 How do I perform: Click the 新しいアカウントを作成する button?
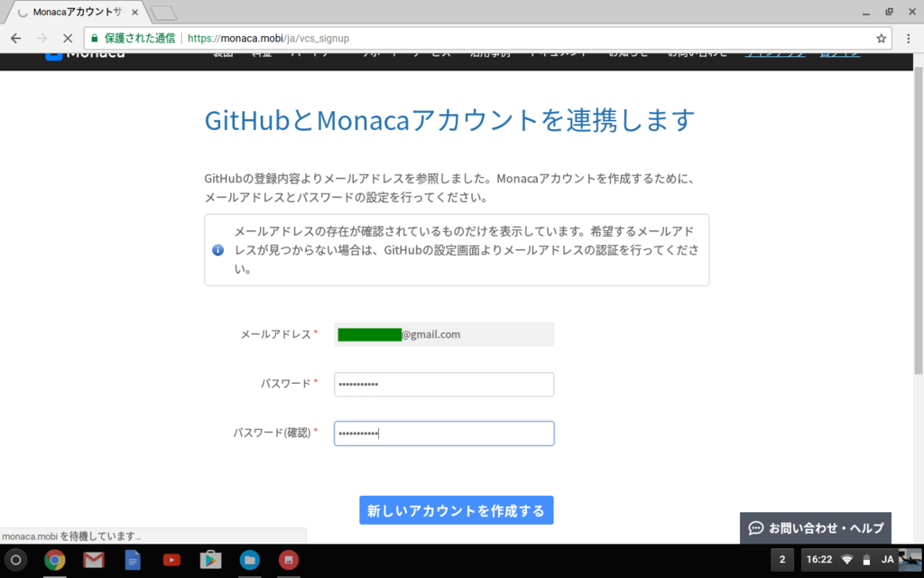(456, 510)
